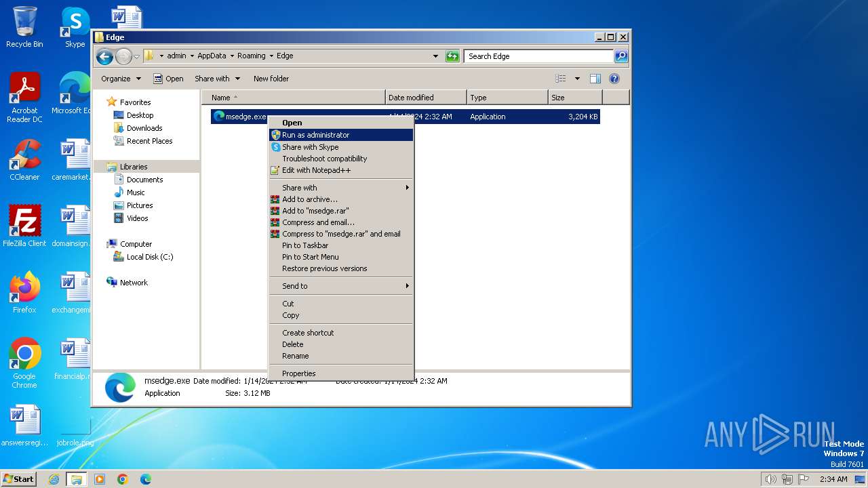The image size is (868, 488).
Task: Open Desktop in the navigation pane
Action: tap(140, 115)
